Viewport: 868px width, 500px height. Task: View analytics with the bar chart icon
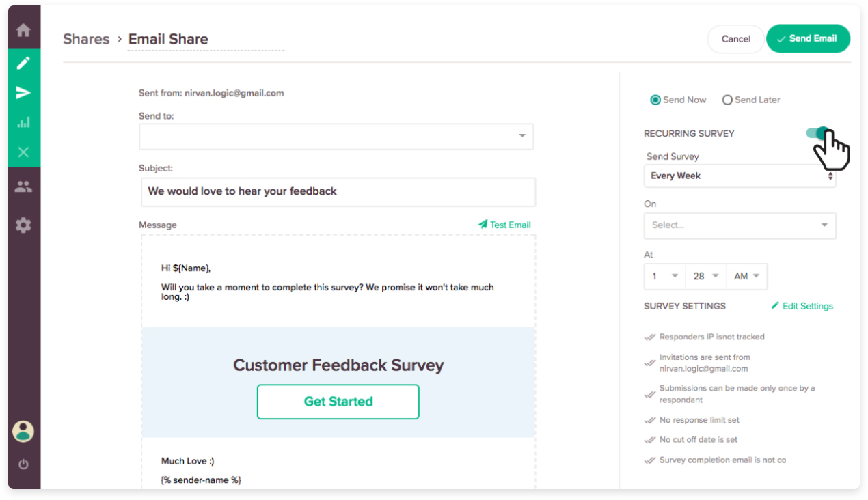pyautogui.click(x=23, y=122)
